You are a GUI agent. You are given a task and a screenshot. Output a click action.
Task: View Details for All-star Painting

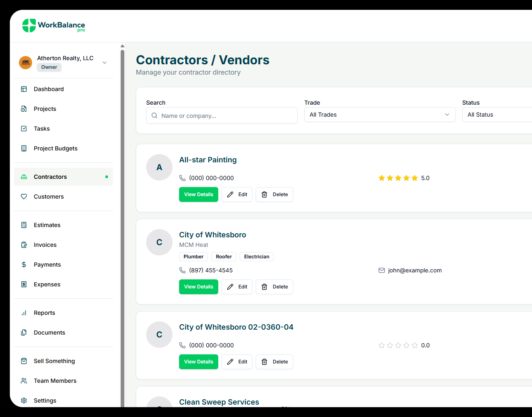click(x=198, y=194)
